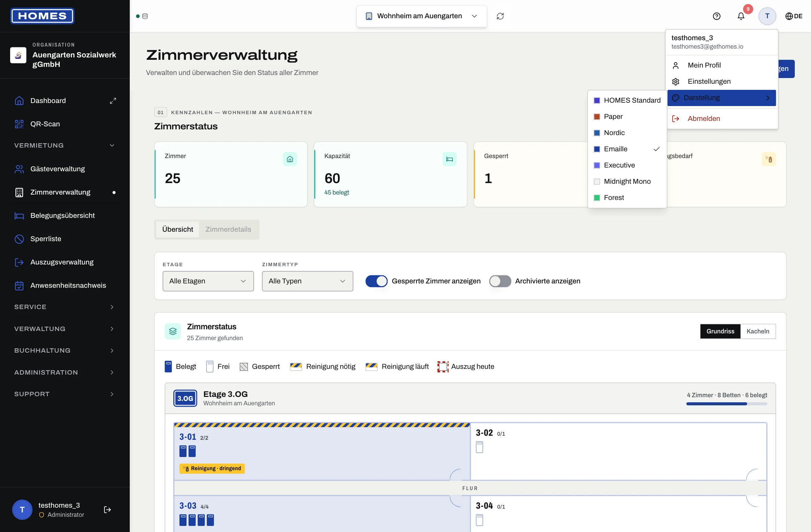Open the Wohnheim am Auengarten facility dropdown

tap(421, 16)
